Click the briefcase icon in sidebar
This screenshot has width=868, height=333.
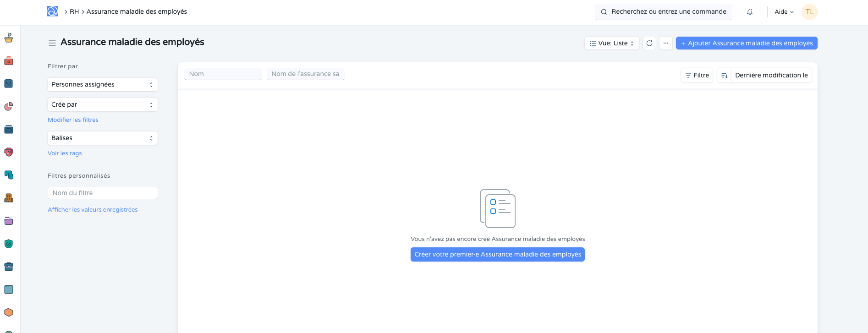coord(9,267)
